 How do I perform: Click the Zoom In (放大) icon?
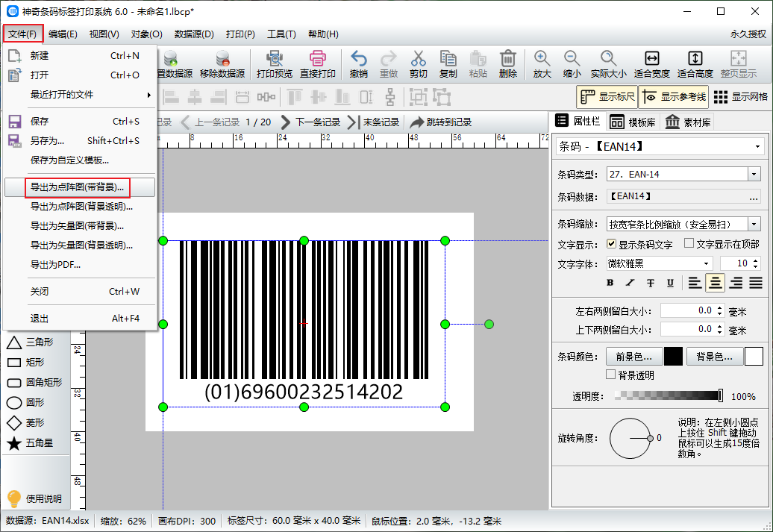[542, 64]
